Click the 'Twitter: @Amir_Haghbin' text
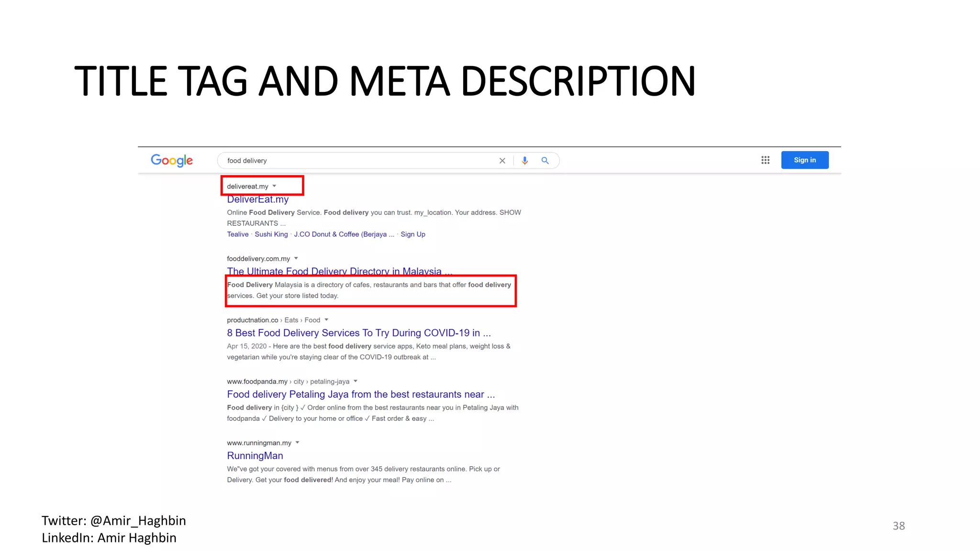Viewport: 980px width, 551px height. [x=113, y=520]
